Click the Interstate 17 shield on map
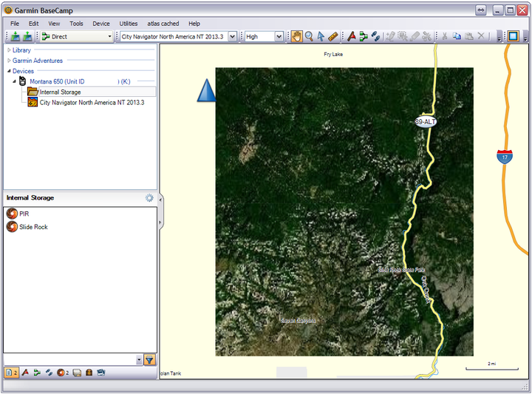 [505, 157]
